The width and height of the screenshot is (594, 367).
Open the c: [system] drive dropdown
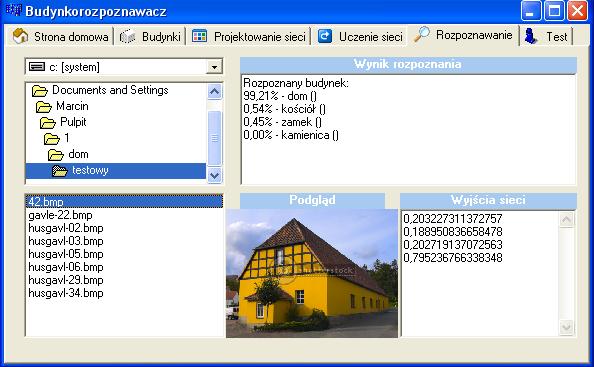[214, 67]
